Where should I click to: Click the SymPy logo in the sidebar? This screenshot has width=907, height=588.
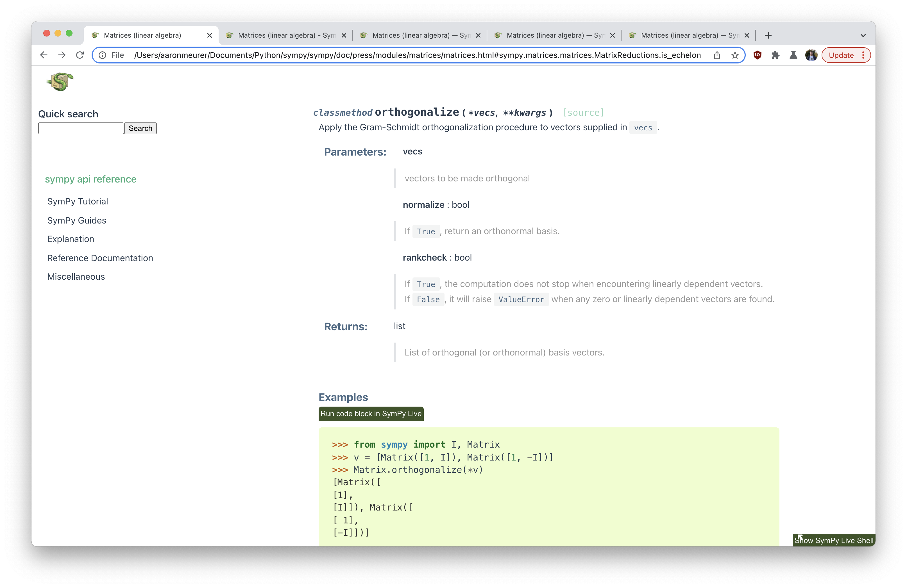pyautogui.click(x=60, y=81)
